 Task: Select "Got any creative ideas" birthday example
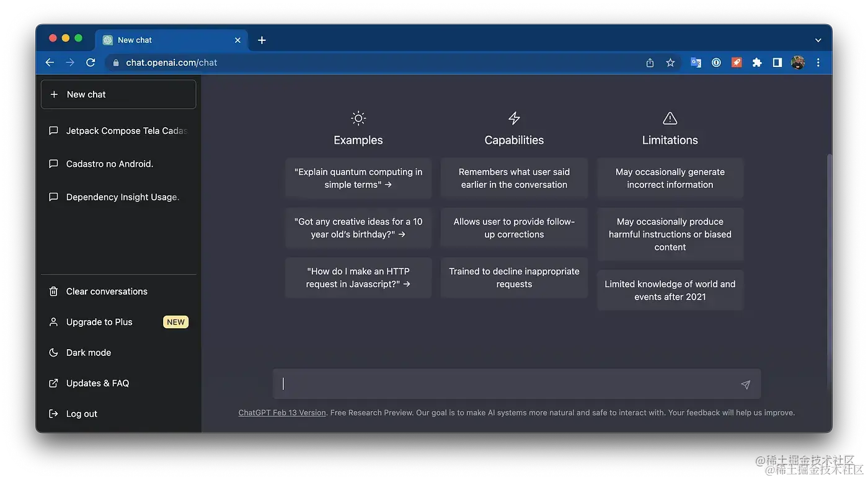click(358, 228)
